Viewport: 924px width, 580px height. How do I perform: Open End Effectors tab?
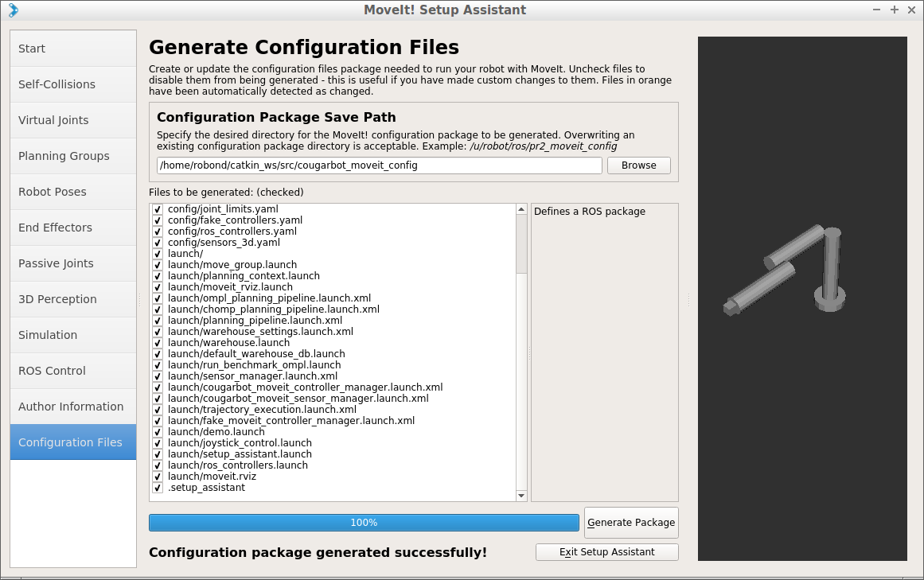click(x=73, y=228)
